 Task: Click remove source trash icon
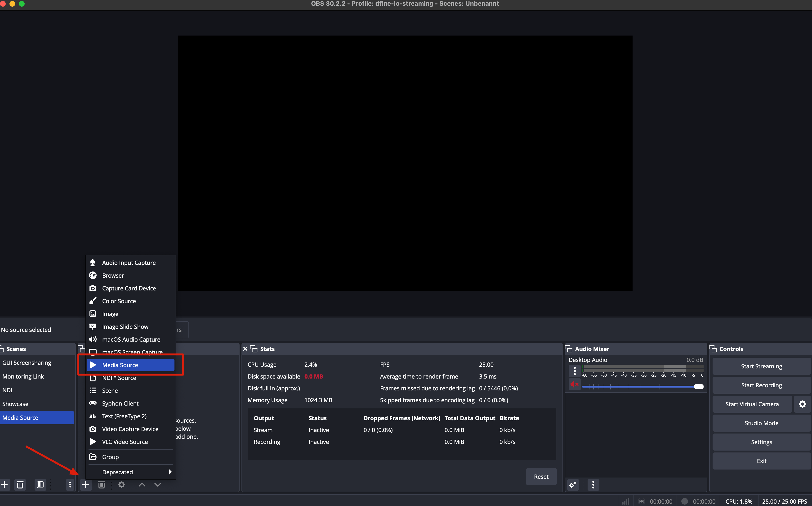[x=101, y=485]
